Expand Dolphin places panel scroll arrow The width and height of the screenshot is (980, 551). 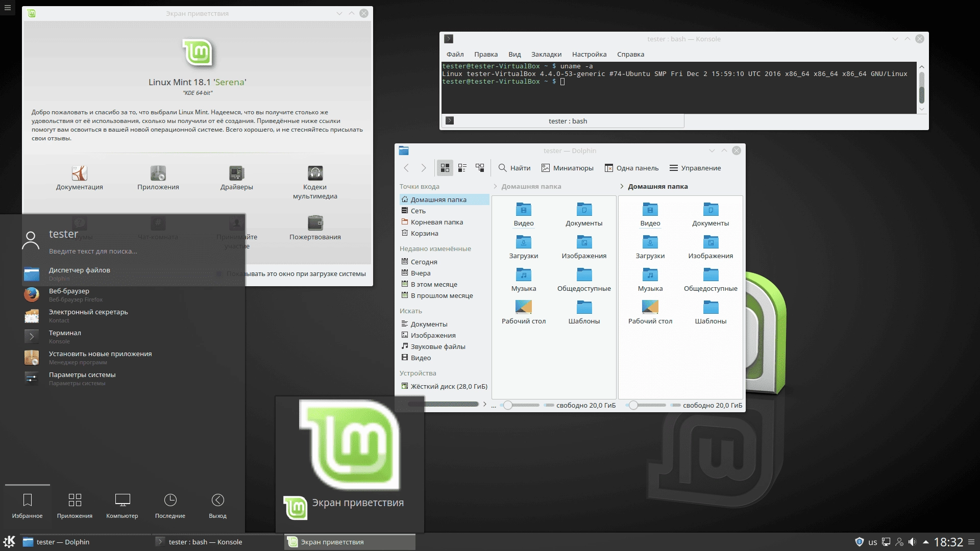(x=484, y=404)
